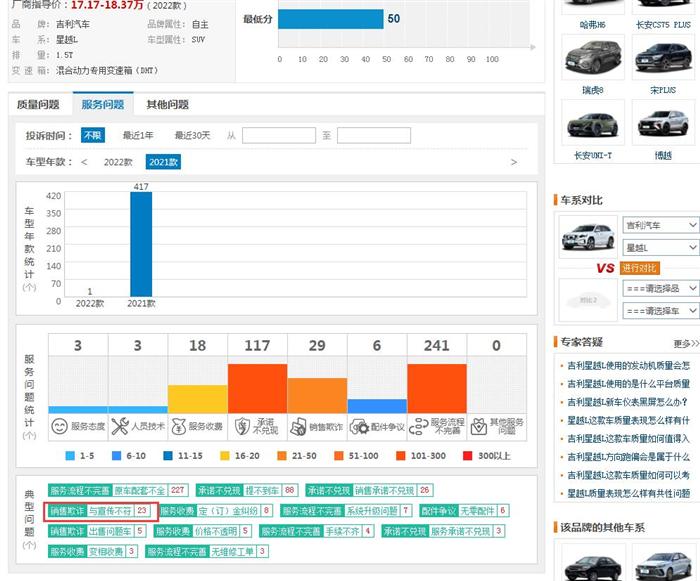
Task: Click the 承诺不兑现 bar showing 117
Action: coord(257,389)
